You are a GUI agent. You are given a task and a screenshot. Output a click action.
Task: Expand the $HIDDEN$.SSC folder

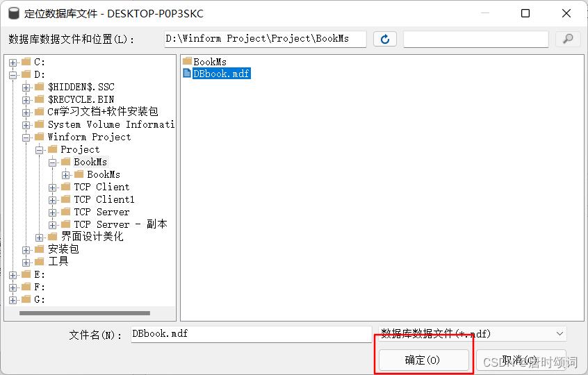pyautogui.click(x=26, y=87)
